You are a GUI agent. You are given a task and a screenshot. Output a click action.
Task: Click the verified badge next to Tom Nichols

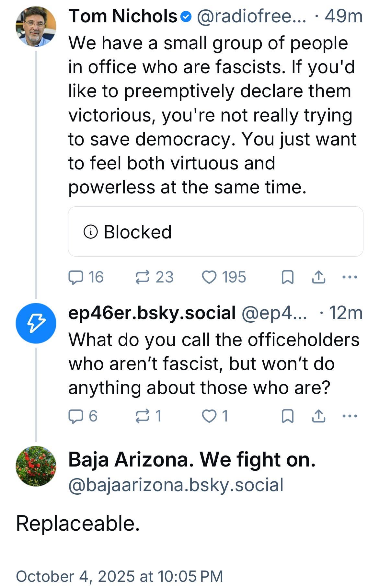click(x=186, y=17)
